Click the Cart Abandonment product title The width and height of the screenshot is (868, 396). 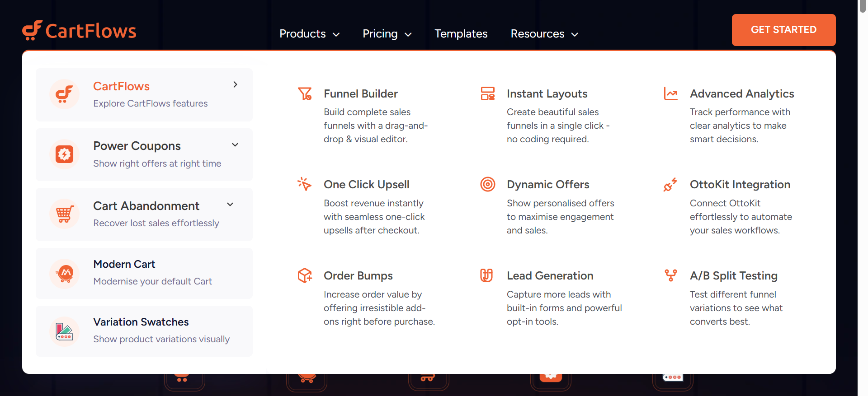(x=146, y=206)
